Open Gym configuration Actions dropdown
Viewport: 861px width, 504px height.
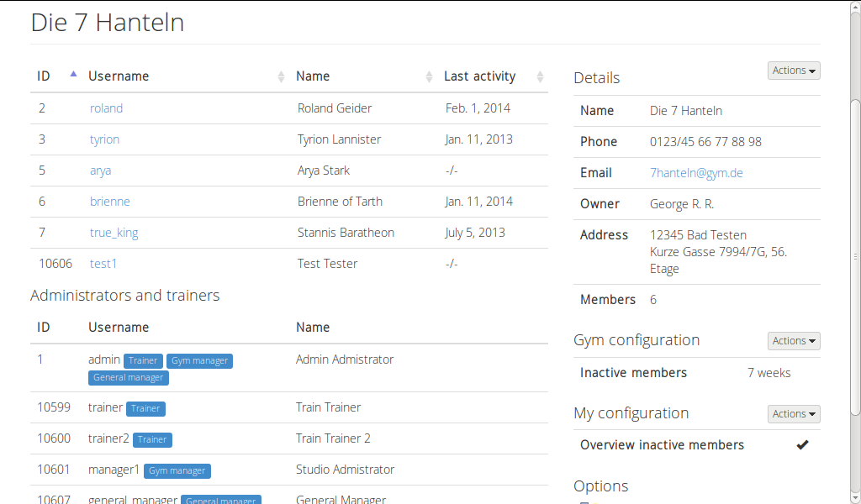pos(794,340)
